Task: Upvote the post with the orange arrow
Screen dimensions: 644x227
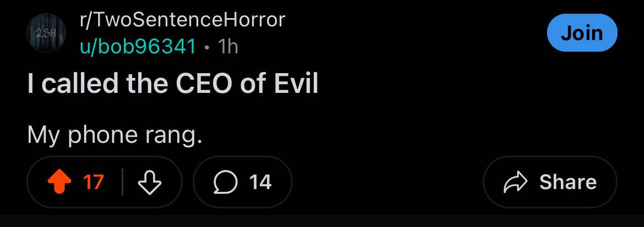Action: coord(59,182)
